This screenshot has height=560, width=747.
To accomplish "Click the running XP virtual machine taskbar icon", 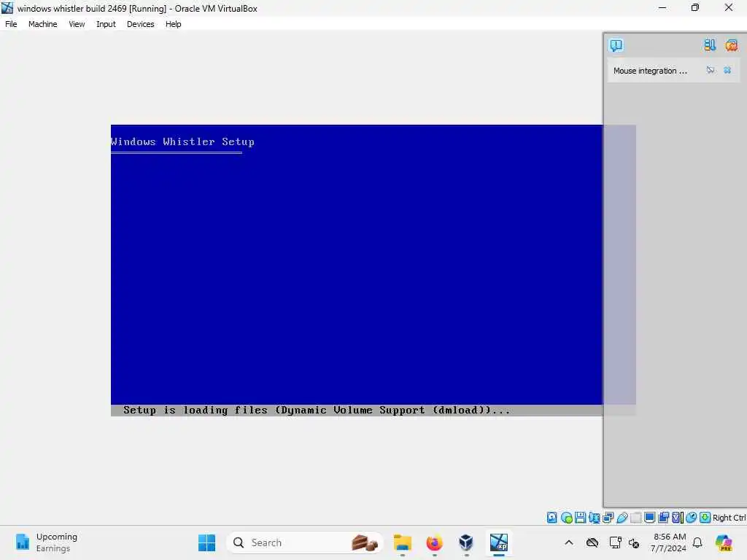I will coord(499,542).
